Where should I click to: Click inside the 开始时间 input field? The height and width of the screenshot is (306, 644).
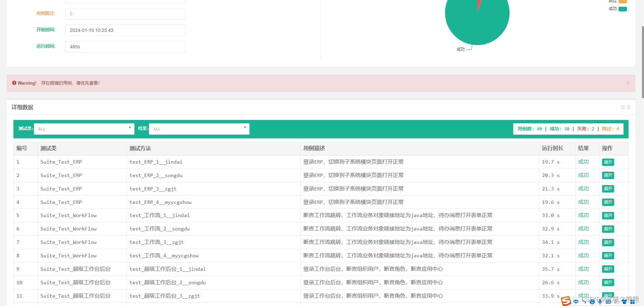[125, 30]
